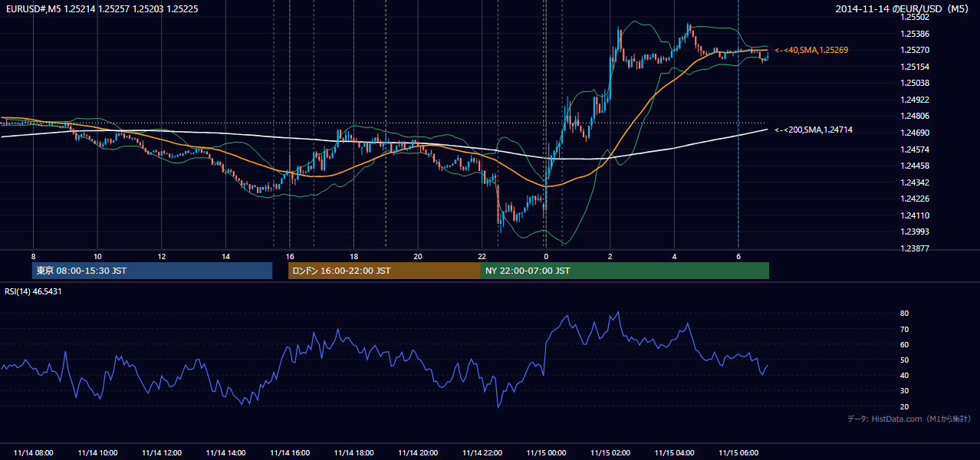Click price axis value 1.24690
The height and width of the screenshot is (460, 980).
916,133
